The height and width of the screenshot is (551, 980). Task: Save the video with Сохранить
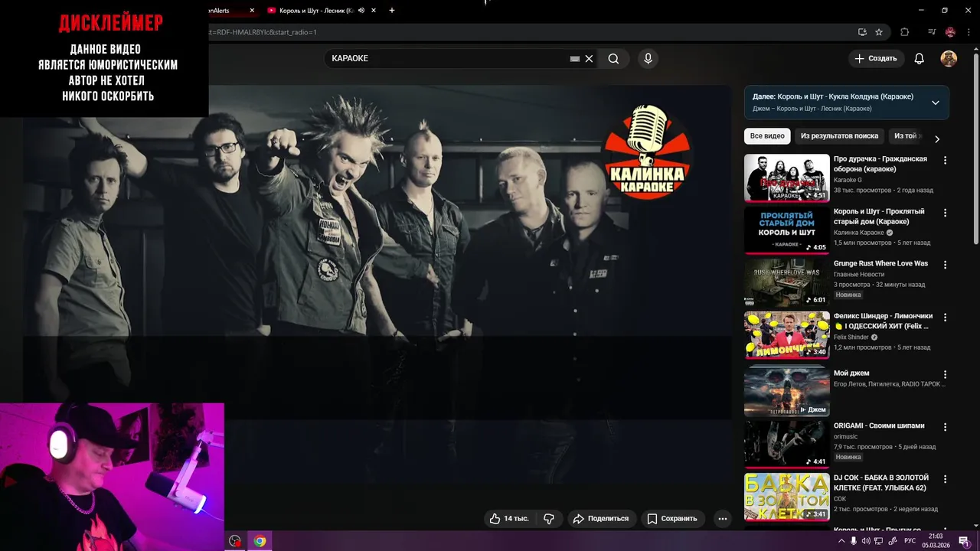point(672,518)
